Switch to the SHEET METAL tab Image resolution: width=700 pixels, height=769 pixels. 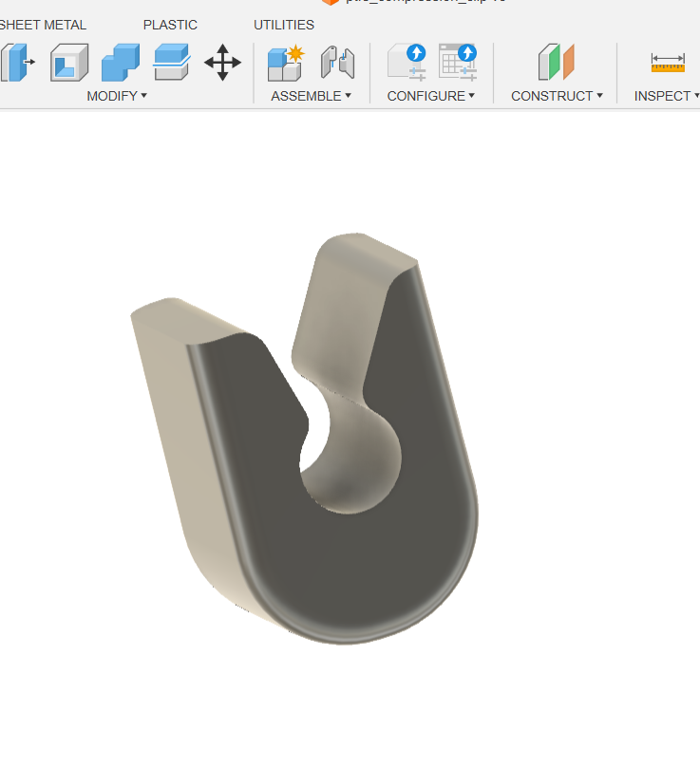(43, 25)
